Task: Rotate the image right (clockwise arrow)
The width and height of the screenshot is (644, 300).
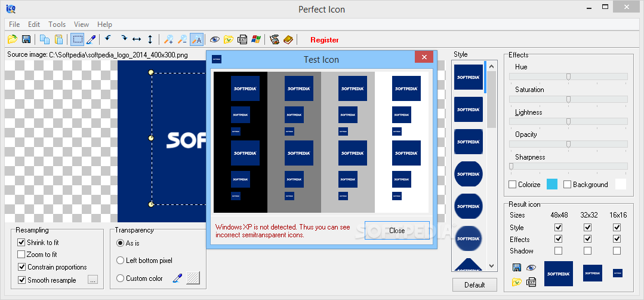Action: (123, 39)
